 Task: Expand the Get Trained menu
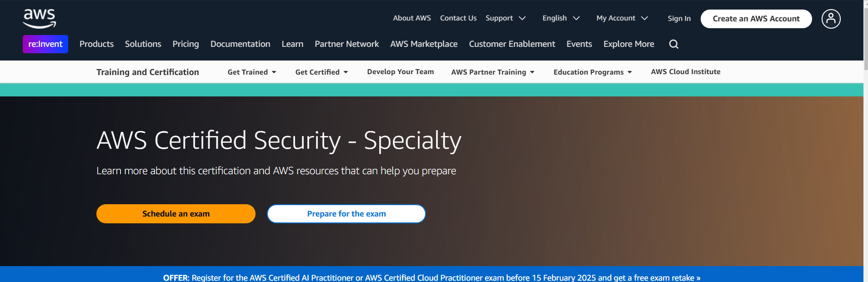pos(252,72)
